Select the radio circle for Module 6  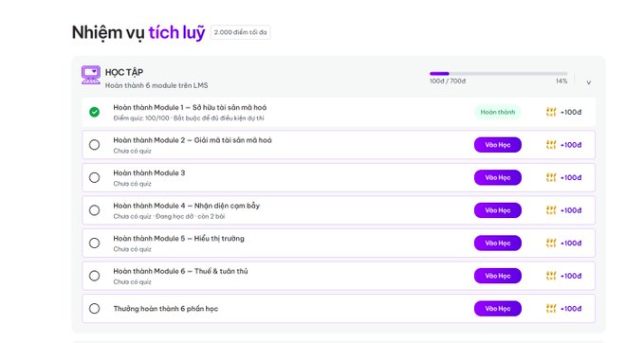click(95, 276)
